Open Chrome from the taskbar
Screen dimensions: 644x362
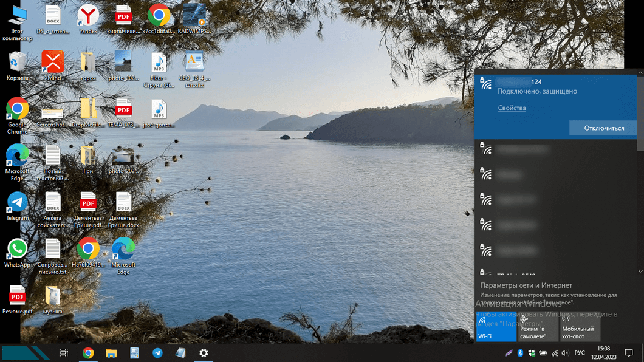click(88, 353)
